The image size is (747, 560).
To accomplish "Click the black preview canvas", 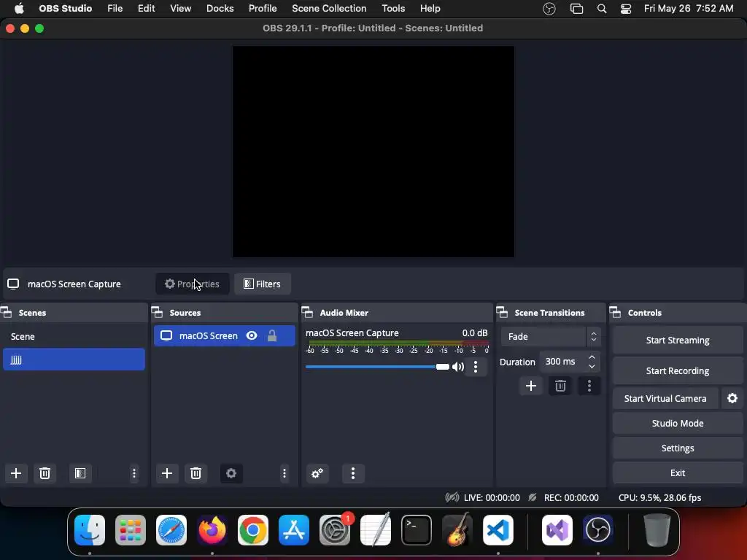I will point(373,152).
